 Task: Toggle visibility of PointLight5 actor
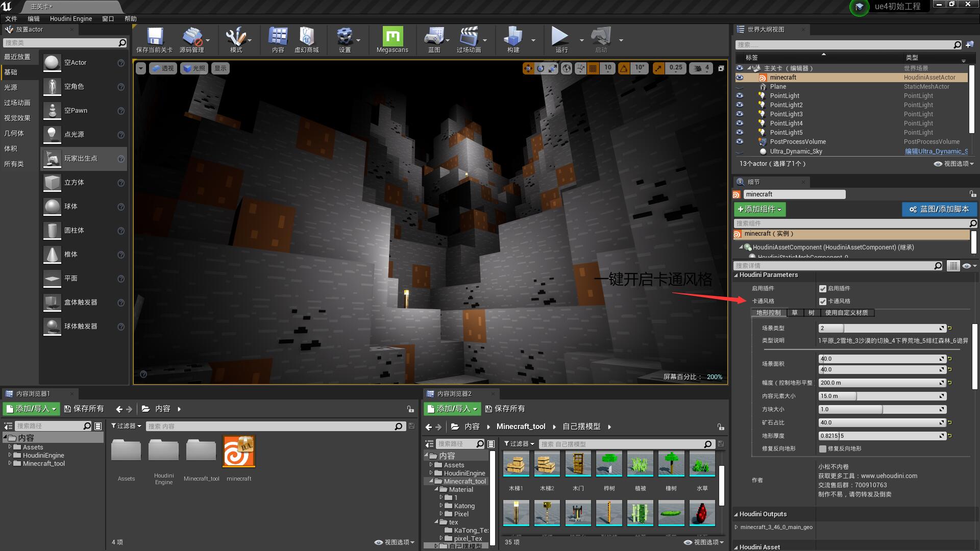(x=740, y=133)
